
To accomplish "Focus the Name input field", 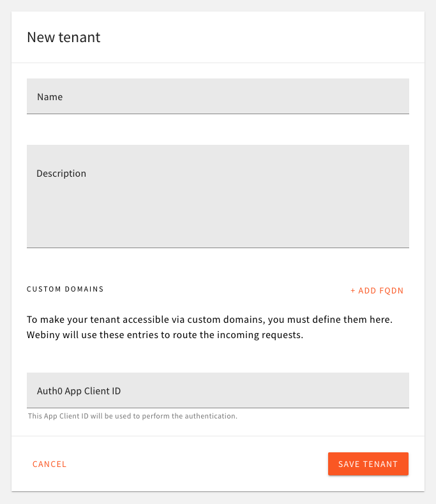I will coord(217,97).
